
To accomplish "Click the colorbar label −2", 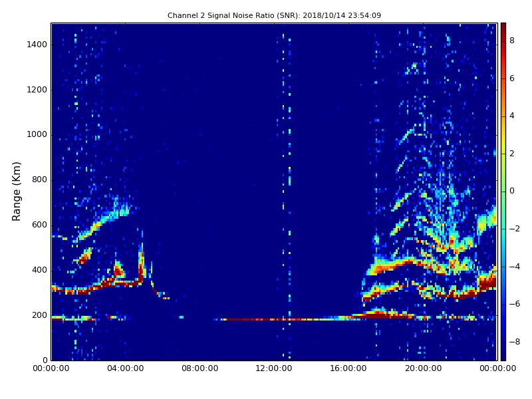I will tap(515, 229).
